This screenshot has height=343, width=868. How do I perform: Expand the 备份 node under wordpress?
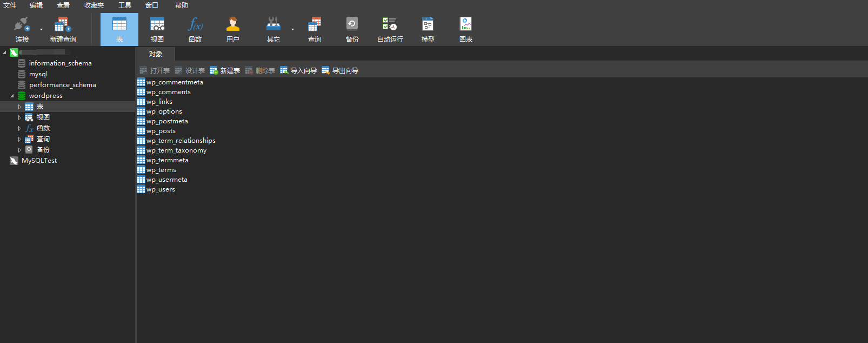pyautogui.click(x=19, y=150)
